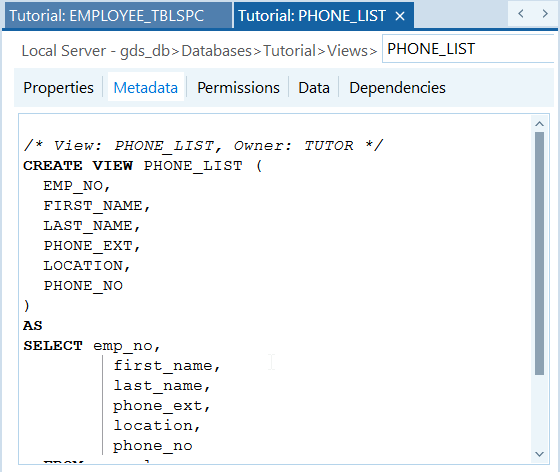Click uppercase PHONE_NO column line

[83, 286]
